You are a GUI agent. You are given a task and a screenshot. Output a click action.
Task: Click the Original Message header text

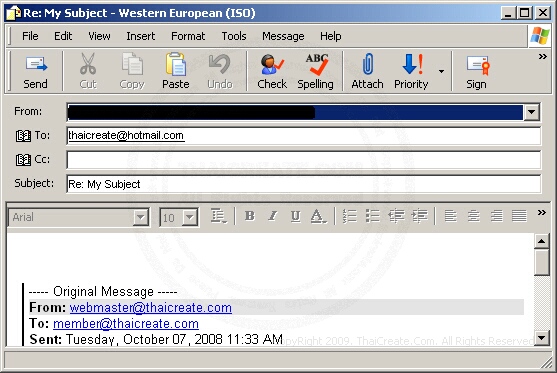103,292
